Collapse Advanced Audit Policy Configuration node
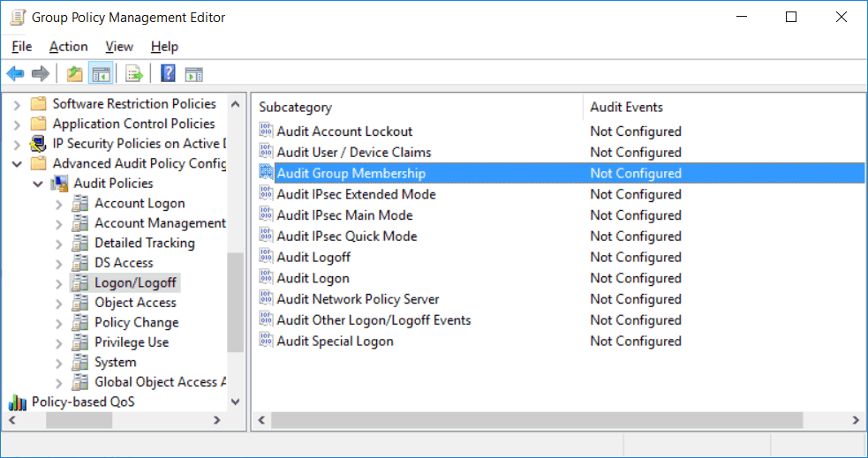Screen dimensions: 868x458 (17, 164)
